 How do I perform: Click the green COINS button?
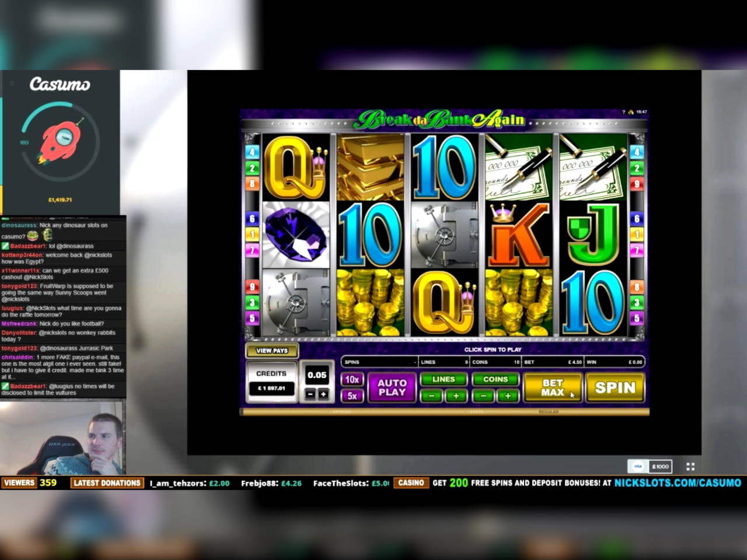[495, 379]
